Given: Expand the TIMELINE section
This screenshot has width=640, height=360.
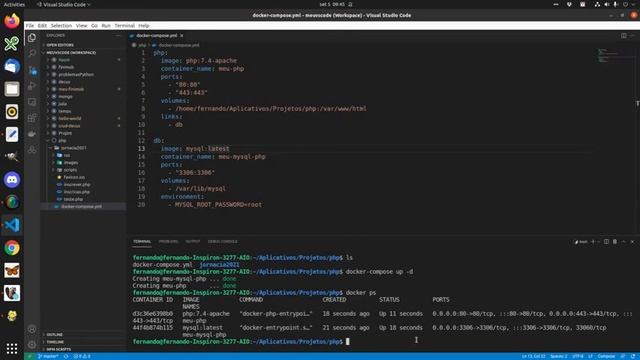Looking at the screenshot, I should [x=82, y=342].
